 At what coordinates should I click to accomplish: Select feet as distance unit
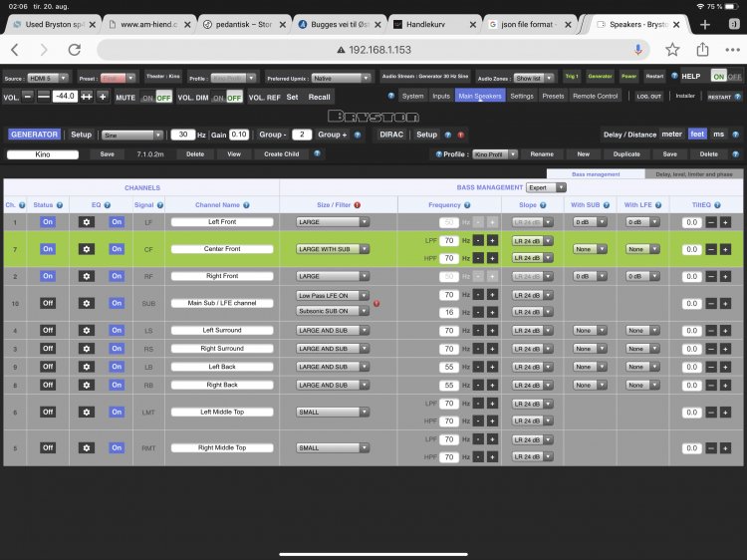coord(697,135)
